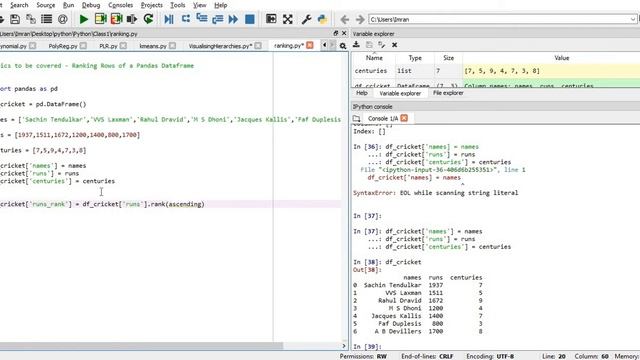
Task: Sort variables by Size column header
Action: point(448,58)
